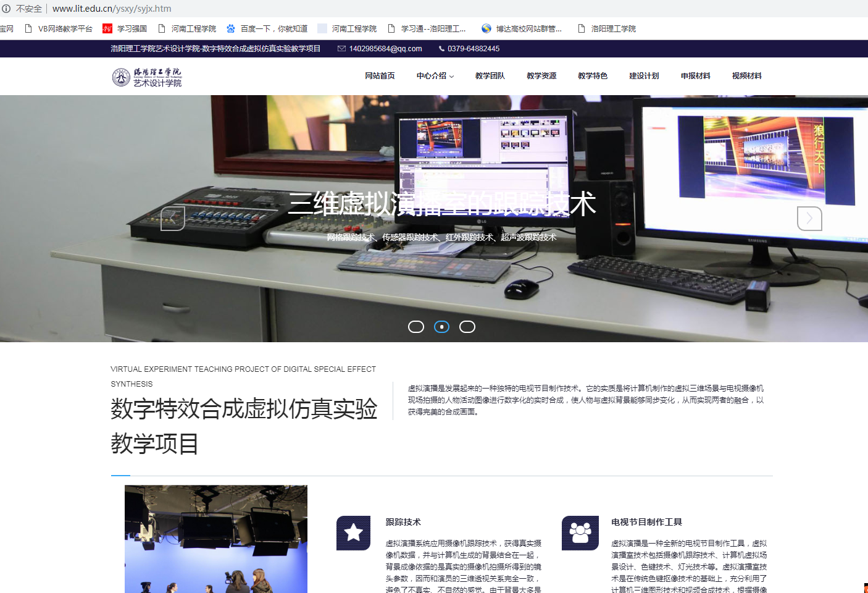Click the people group icon beside 电视节目制作工具
Screen dimensions: 868x593
coord(580,532)
